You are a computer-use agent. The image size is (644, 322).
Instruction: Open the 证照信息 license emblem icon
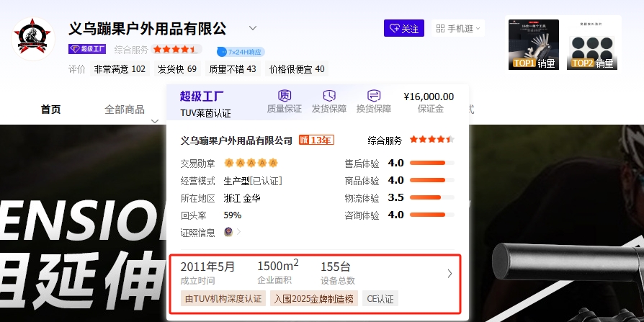click(228, 232)
